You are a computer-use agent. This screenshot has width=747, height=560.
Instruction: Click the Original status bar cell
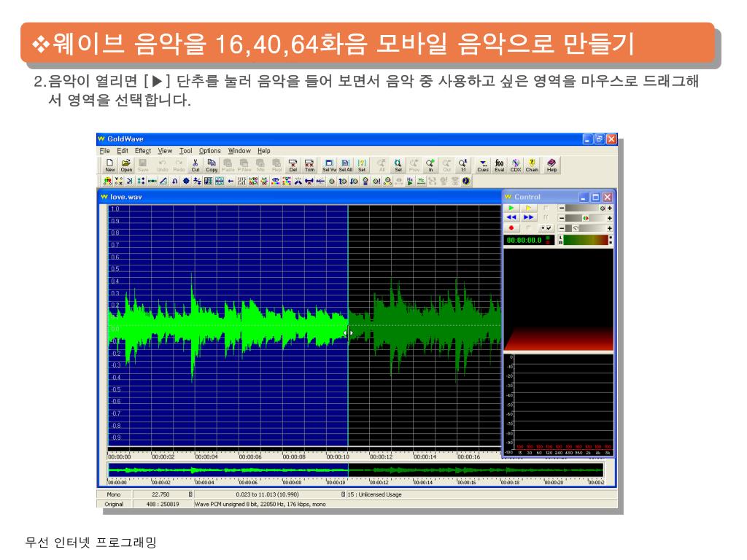(114, 504)
